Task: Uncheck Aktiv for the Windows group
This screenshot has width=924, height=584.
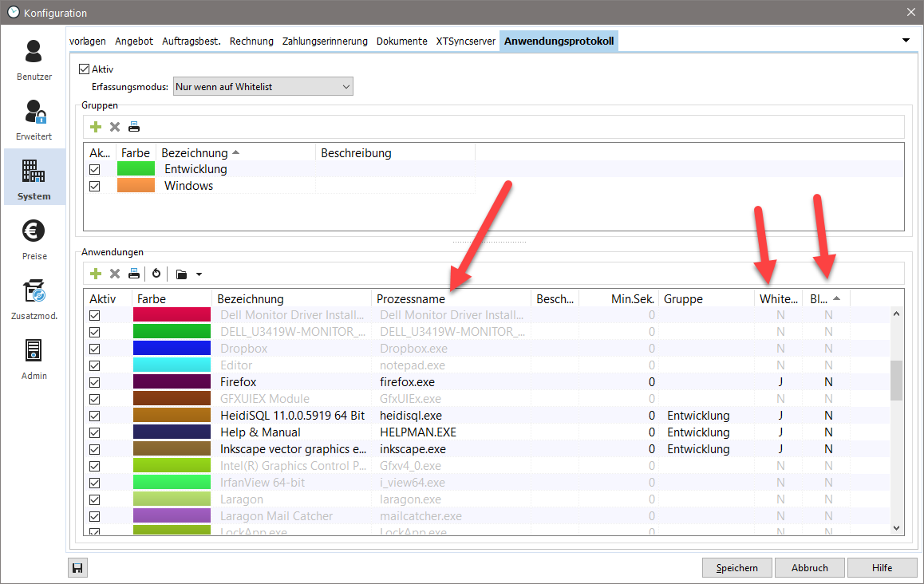Action: (95, 186)
